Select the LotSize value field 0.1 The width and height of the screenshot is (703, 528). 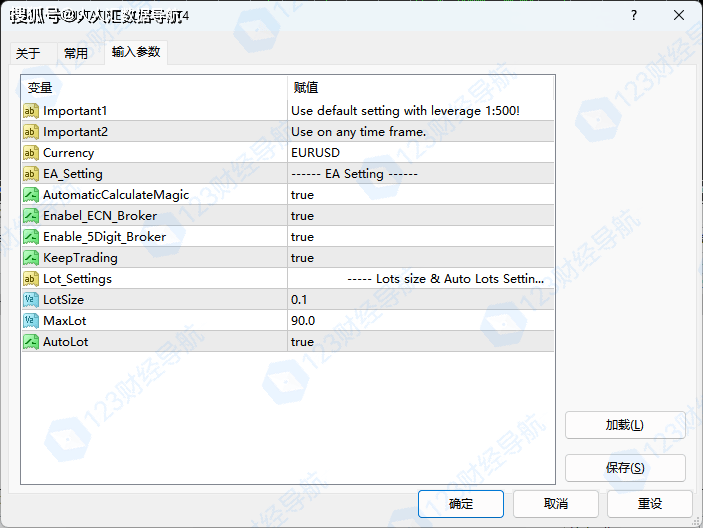point(420,300)
